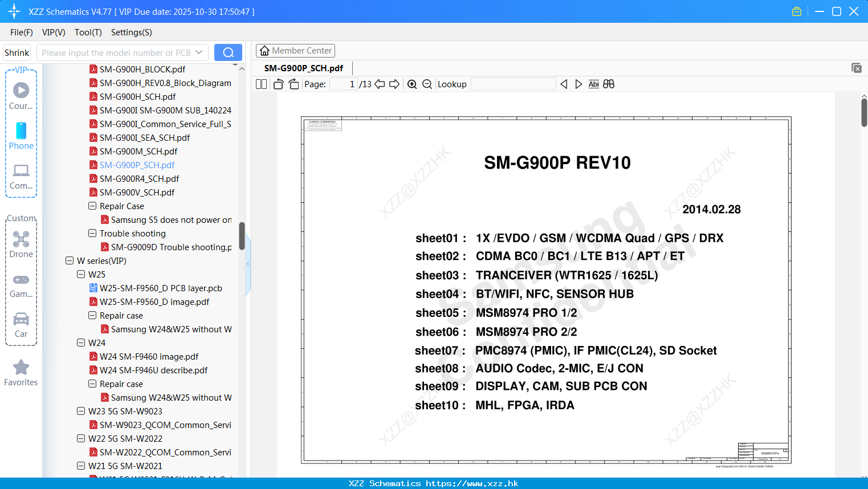The width and height of the screenshot is (868, 489).
Task: Open the Courses sidebar section
Action: (x=21, y=96)
